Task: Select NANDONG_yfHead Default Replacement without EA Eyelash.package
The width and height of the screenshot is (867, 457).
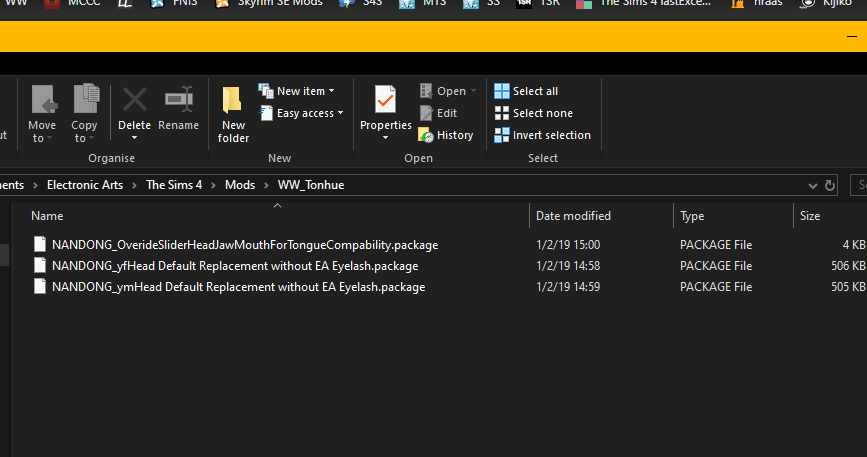Action: pos(235,266)
